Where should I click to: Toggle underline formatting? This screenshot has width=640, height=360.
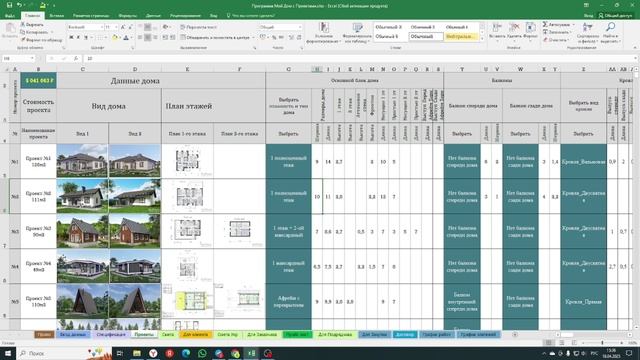point(86,38)
